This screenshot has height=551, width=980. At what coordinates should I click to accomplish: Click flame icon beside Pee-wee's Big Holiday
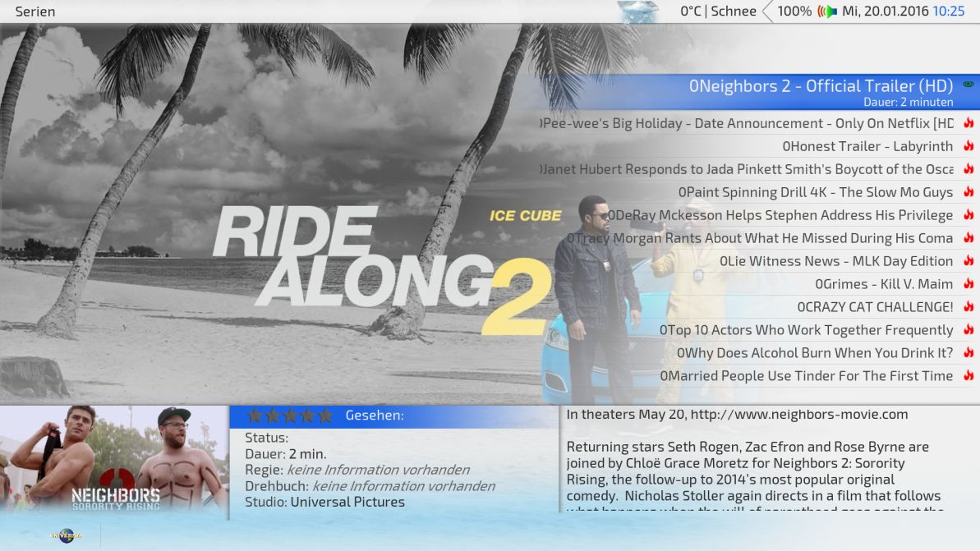[968, 123]
